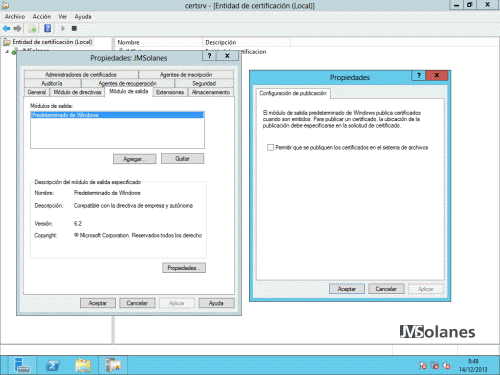The height and width of the screenshot is (375, 500).
Task: Click the certsrv title bar app icon
Action: click(x=5, y=5)
